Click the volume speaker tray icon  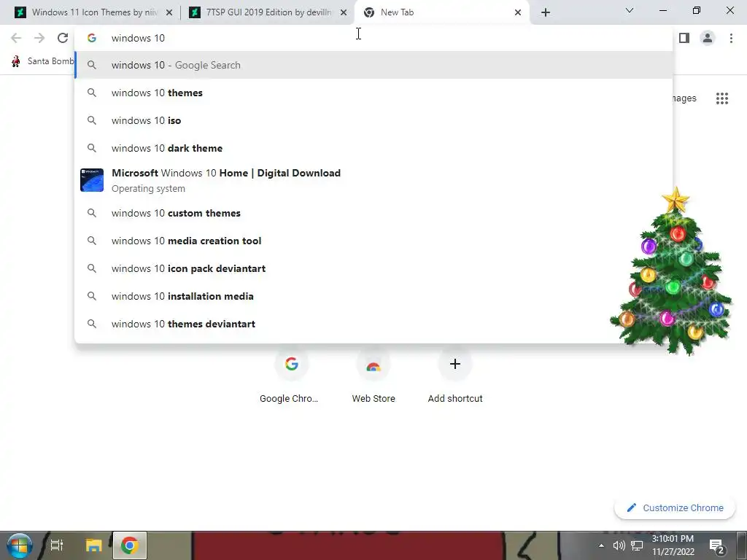(x=619, y=545)
